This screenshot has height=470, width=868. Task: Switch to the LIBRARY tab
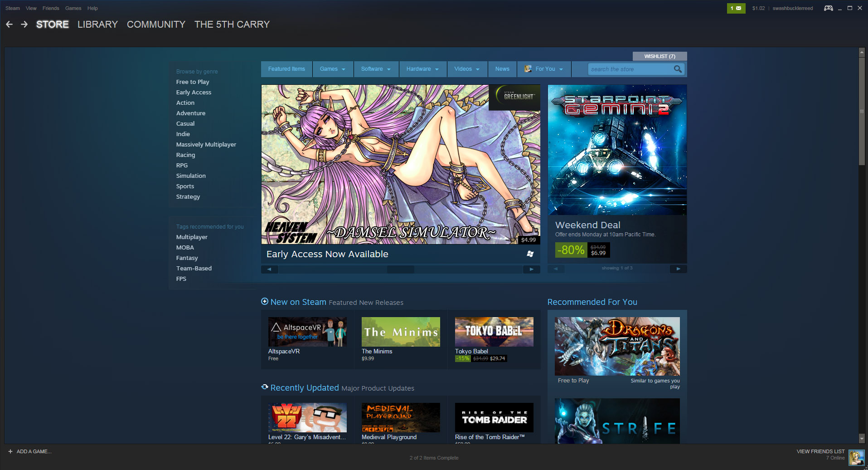pyautogui.click(x=97, y=24)
